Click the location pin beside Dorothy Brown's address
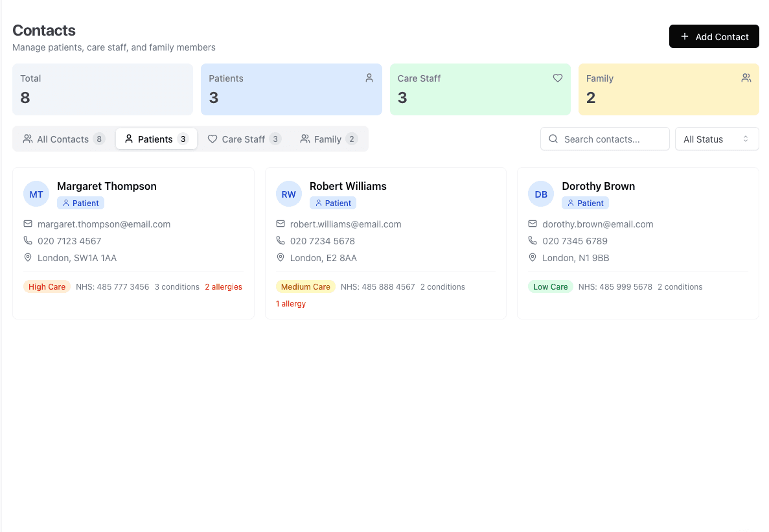769x532 pixels. (x=532, y=257)
